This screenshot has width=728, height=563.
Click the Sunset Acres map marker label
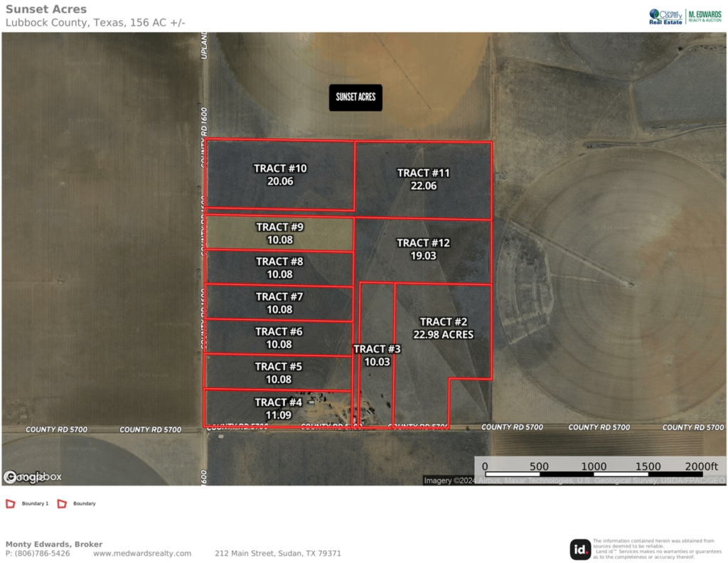tap(355, 98)
